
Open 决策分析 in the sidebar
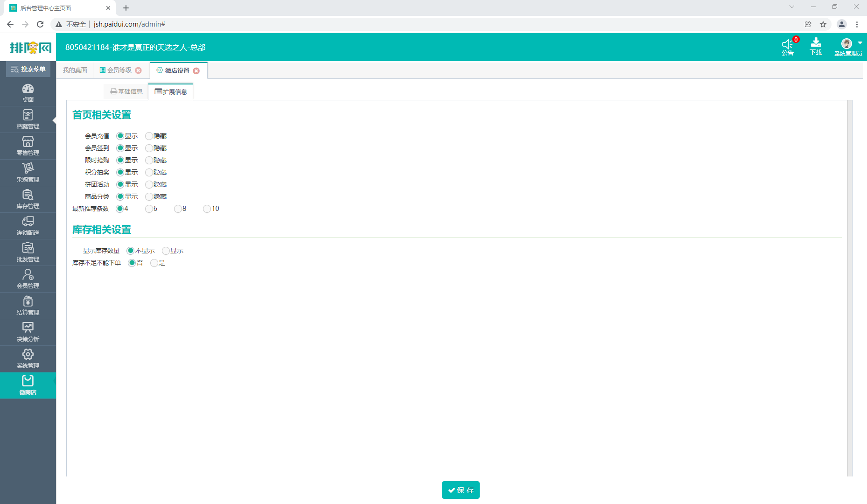click(28, 332)
